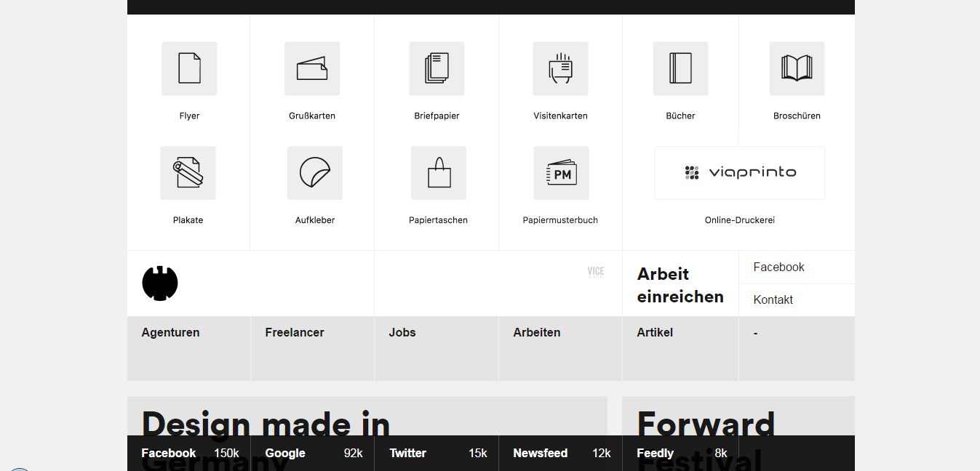
Task: Open the Bücher book icon
Action: (x=680, y=68)
